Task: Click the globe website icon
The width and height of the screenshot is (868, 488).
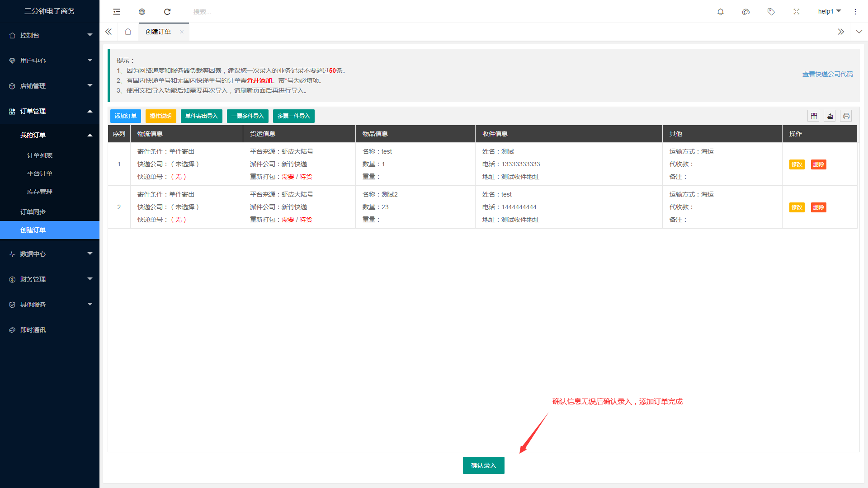Action: 142,12
